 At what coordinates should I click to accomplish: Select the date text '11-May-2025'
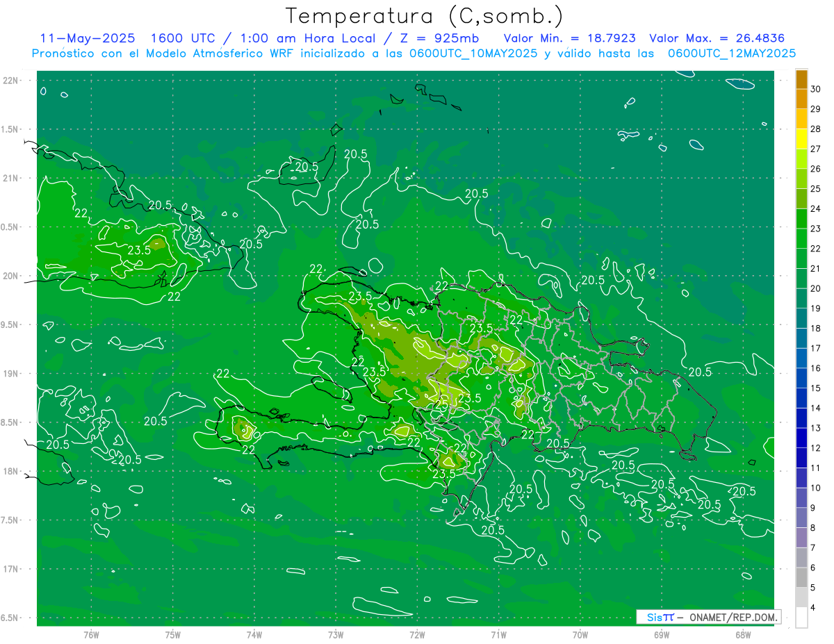[87, 38]
